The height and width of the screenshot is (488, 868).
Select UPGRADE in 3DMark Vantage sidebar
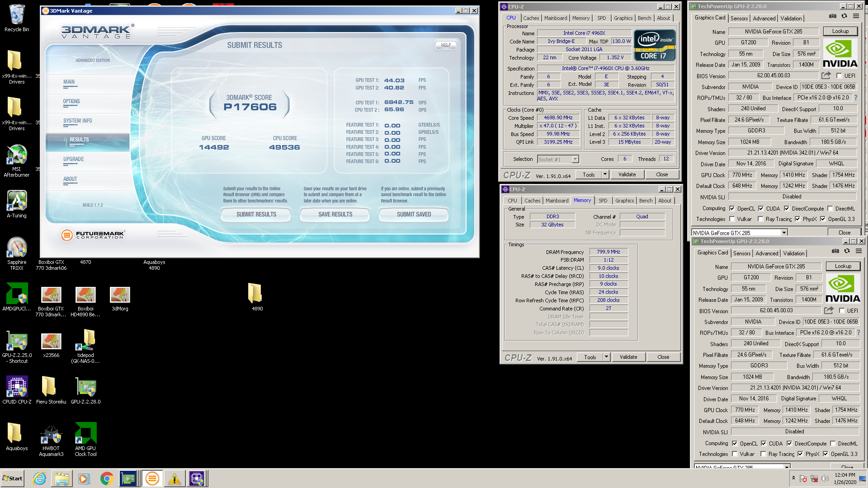(x=73, y=159)
